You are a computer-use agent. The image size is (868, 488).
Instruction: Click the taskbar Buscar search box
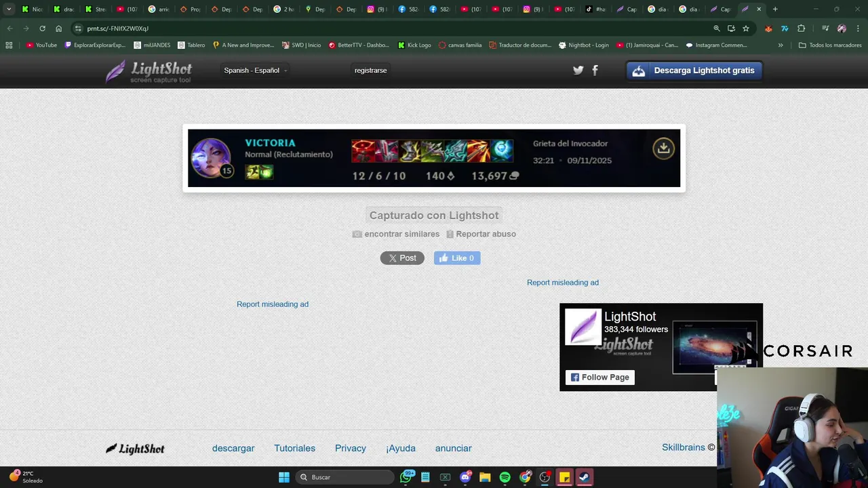(x=344, y=477)
